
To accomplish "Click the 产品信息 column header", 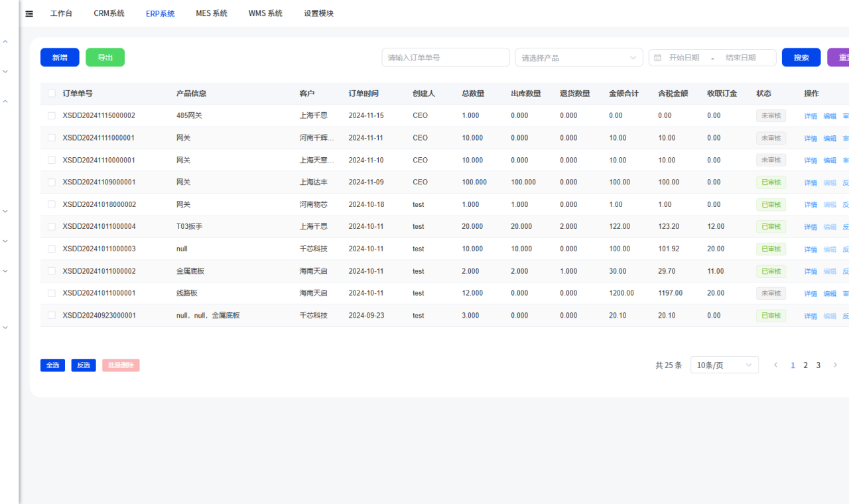I will click(x=191, y=94).
